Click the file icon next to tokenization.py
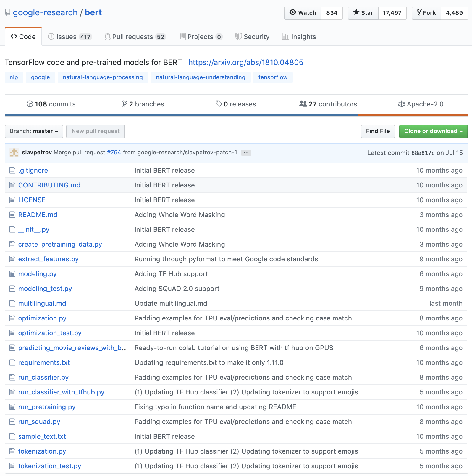The height and width of the screenshot is (476, 472). tap(12, 451)
